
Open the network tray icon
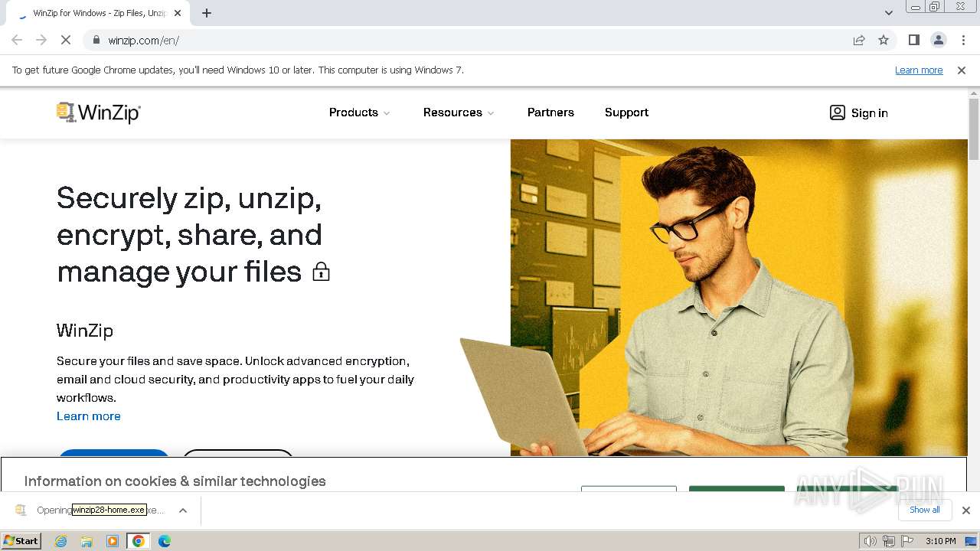click(x=889, y=541)
